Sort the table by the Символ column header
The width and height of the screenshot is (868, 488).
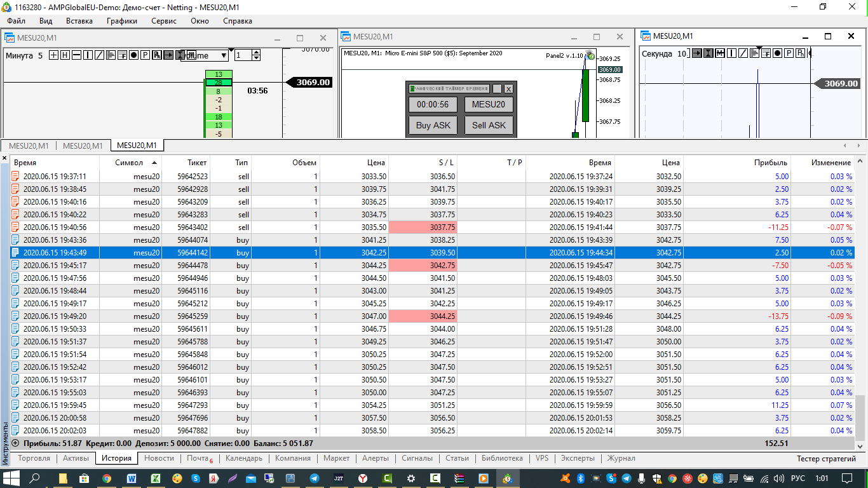tap(129, 163)
